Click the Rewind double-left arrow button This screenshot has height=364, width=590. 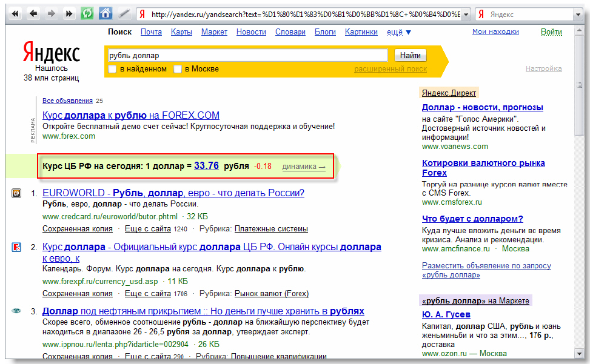[x=16, y=13]
